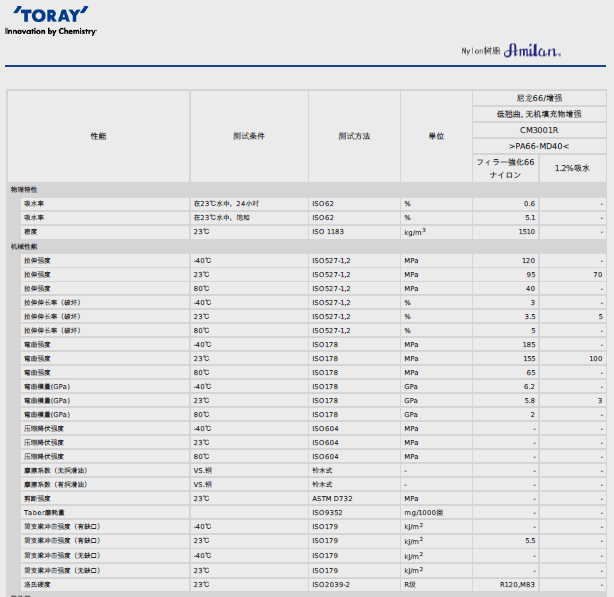The height and width of the screenshot is (597, 614).
Task: Select the density value 1510
Action: pos(526,231)
